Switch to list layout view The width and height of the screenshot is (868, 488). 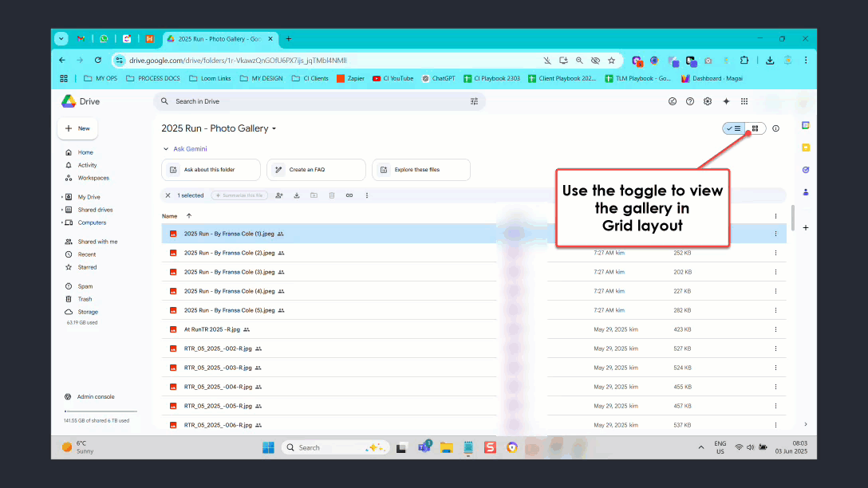[734, 128]
